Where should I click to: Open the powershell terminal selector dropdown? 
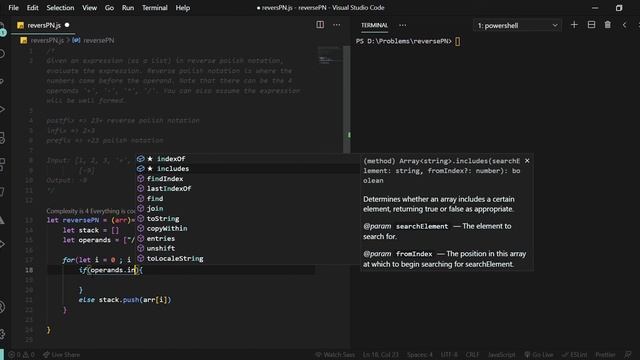pyautogui.click(x=517, y=25)
